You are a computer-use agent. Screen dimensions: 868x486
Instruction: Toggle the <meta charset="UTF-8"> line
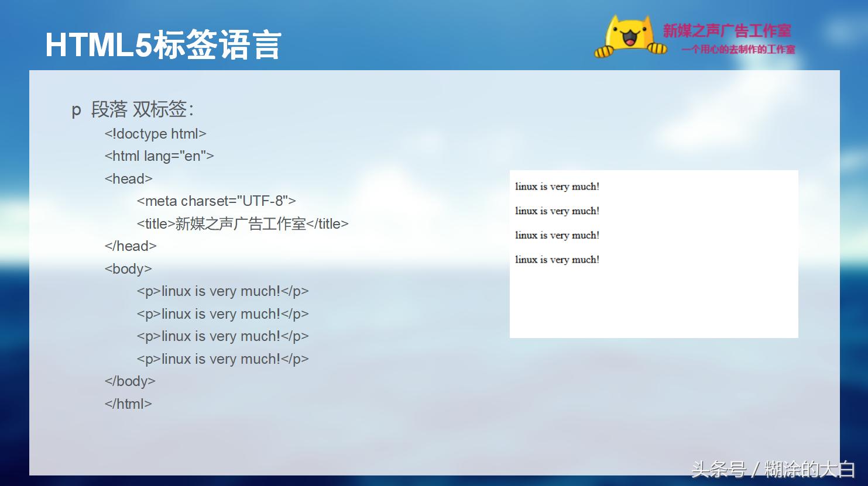(x=217, y=201)
